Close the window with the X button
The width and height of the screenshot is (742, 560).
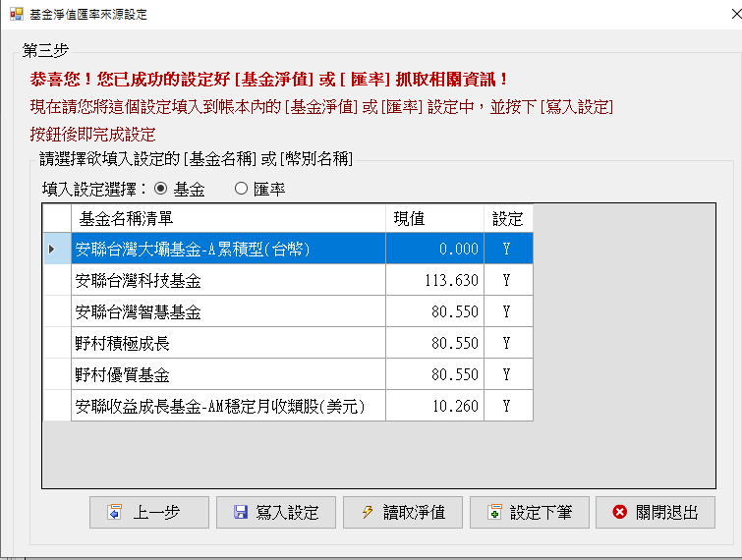click(735, 14)
